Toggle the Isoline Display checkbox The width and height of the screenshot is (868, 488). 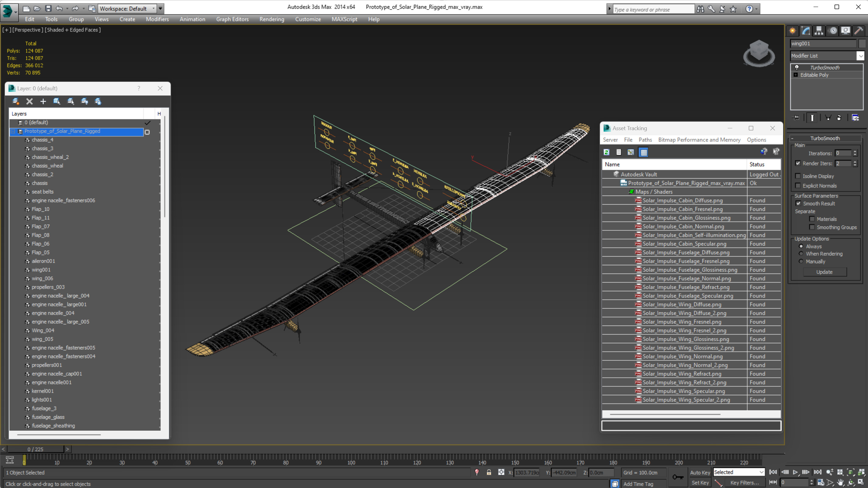tap(798, 176)
